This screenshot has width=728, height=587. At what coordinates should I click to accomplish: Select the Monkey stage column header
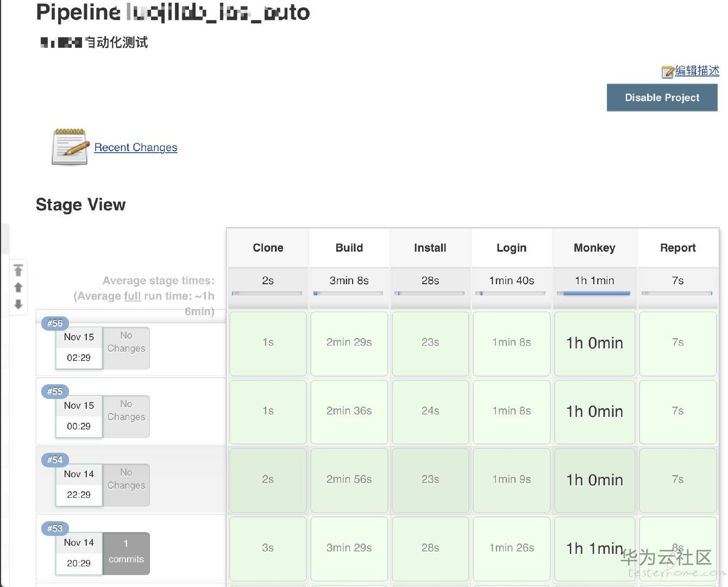pyautogui.click(x=594, y=248)
